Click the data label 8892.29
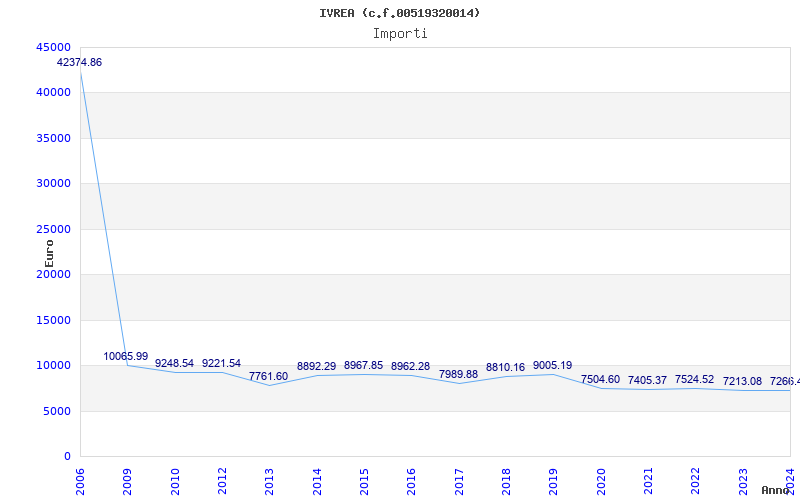 [316, 366]
